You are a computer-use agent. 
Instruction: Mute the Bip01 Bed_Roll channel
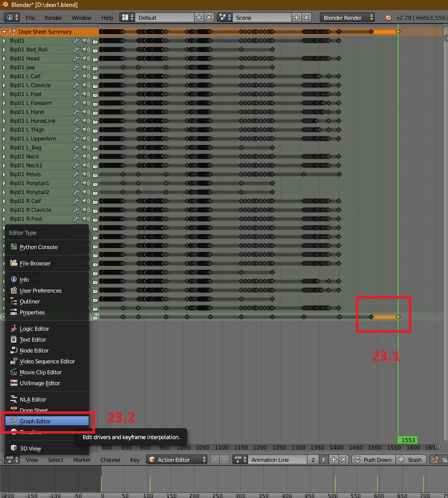coord(86,50)
